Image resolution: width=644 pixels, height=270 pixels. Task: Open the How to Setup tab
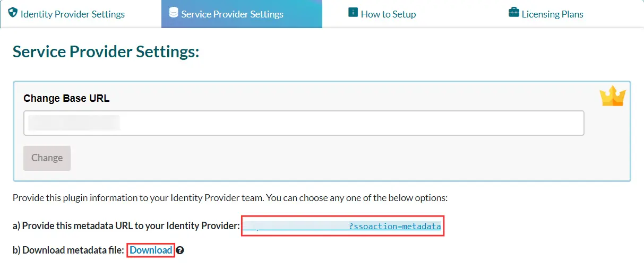(x=388, y=14)
